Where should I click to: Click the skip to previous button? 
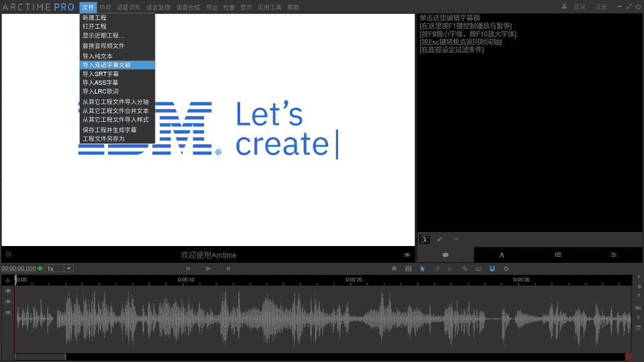[x=189, y=269]
